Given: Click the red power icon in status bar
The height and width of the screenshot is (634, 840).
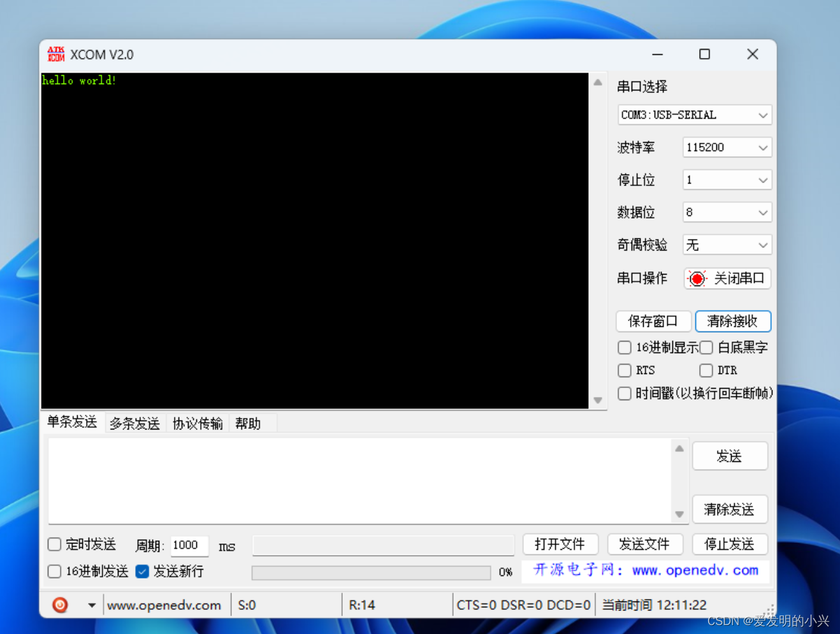Looking at the screenshot, I should (60, 605).
